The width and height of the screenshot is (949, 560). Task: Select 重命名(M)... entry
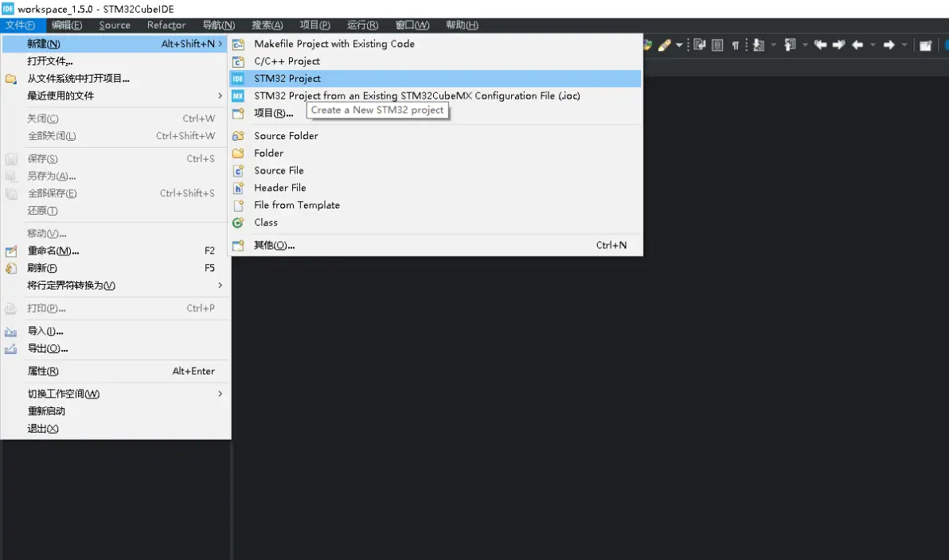[115, 251]
